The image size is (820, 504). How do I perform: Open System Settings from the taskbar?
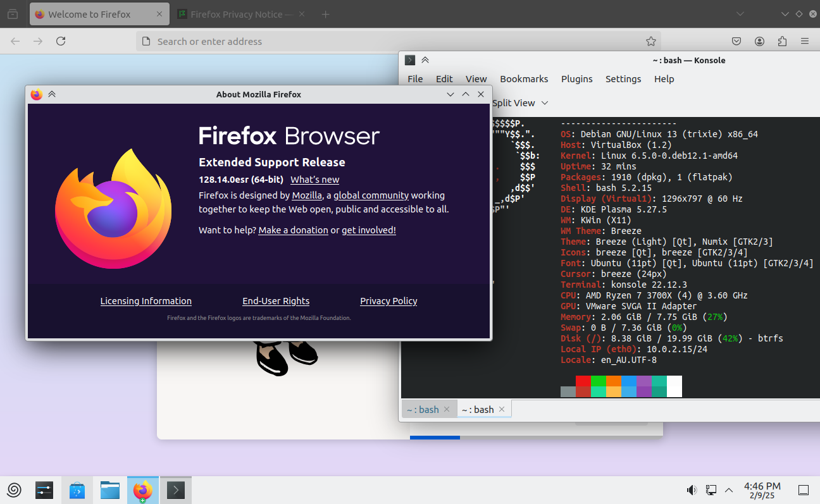[44, 489]
